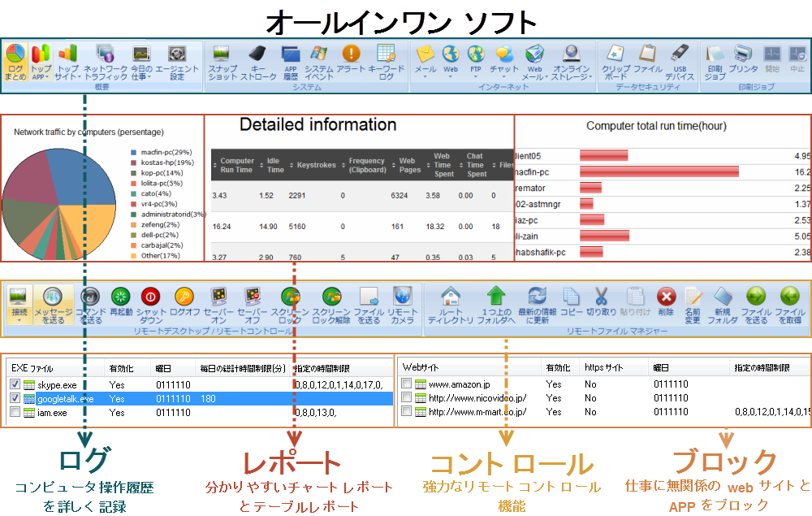
Task: Sort by Keystrokes column header
Action: click(x=311, y=166)
